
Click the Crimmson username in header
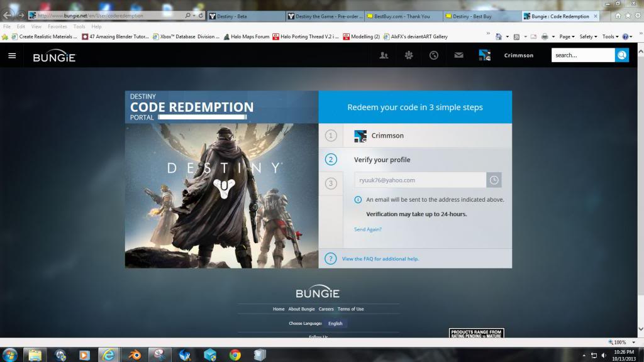519,55
